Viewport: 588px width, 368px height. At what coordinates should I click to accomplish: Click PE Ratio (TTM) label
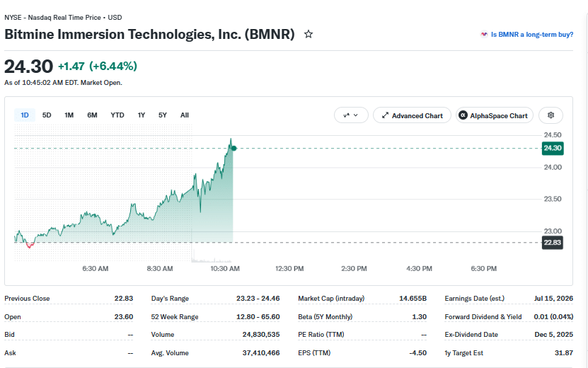tap(321, 335)
